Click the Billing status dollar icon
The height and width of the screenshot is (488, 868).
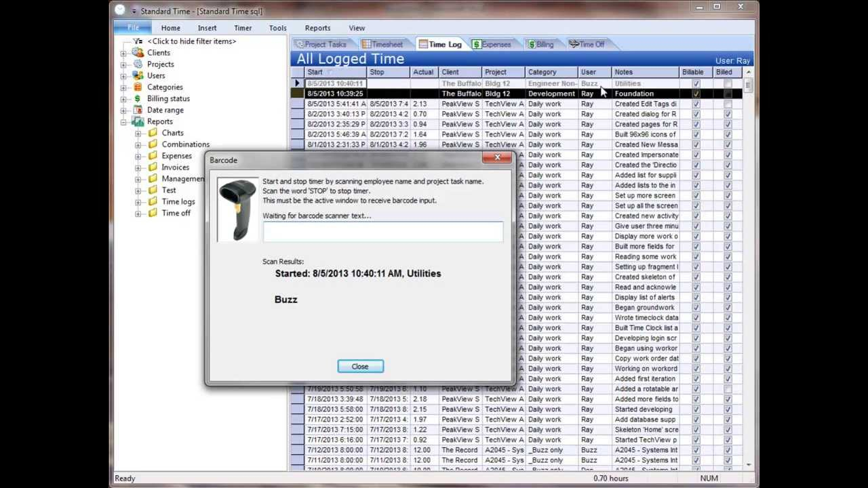pos(137,98)
